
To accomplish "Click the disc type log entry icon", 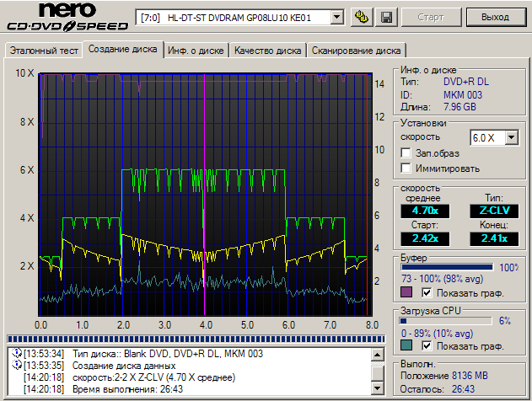I will (16, 352).
